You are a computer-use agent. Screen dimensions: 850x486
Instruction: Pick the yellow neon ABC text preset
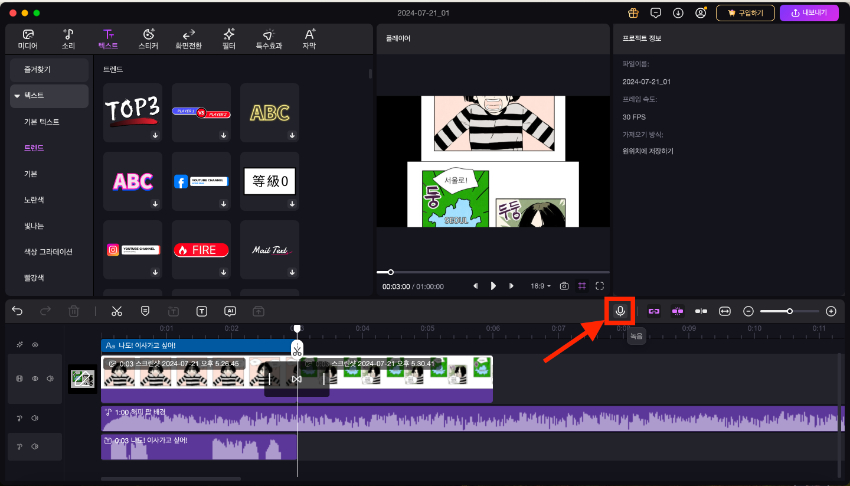(x=269, y=112)
